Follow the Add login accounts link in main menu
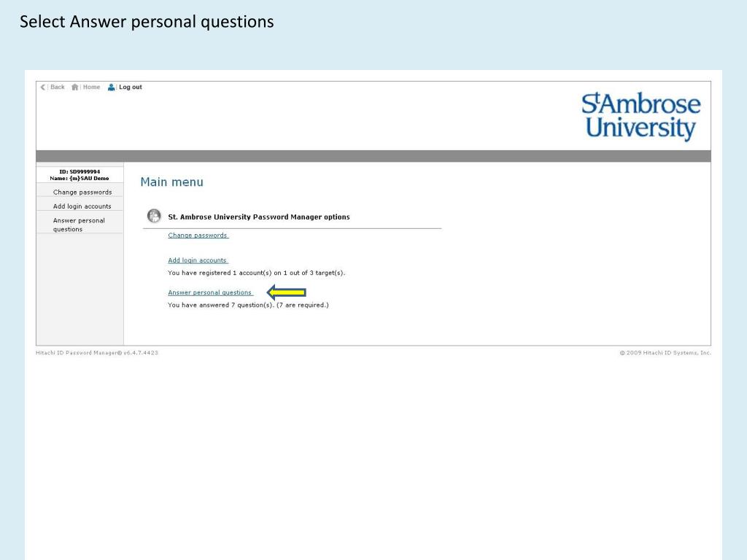The width and height of the screenshot is (747, 560). 198,260
